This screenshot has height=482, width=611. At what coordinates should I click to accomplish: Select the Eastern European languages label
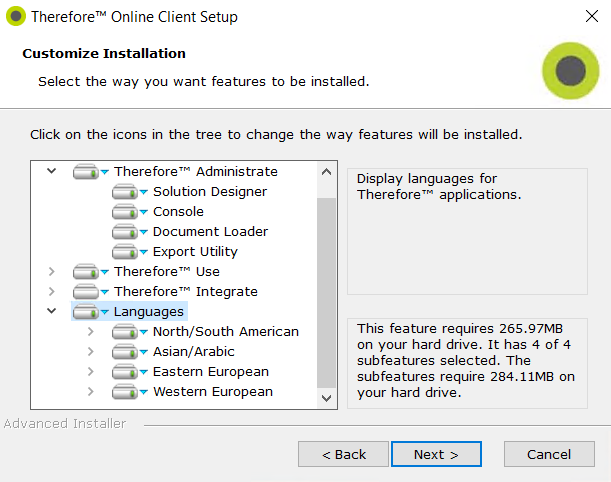[x=211, y=372]
